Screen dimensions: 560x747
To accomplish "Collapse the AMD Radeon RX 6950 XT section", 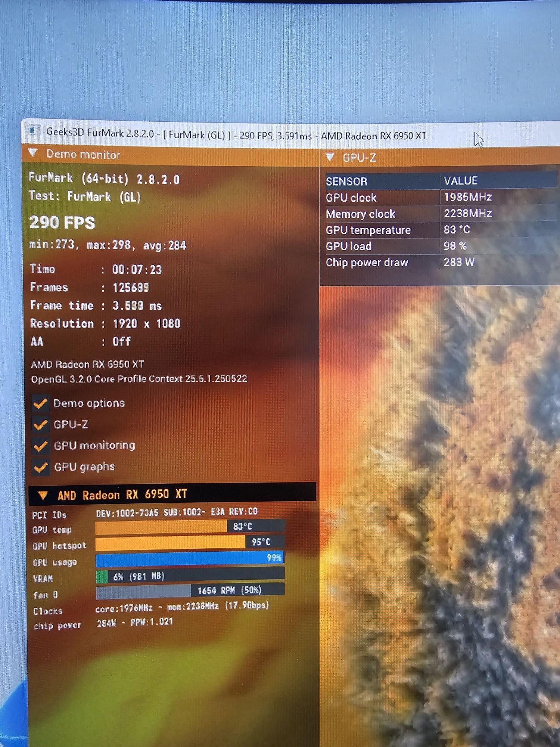I will pos(43,495).
